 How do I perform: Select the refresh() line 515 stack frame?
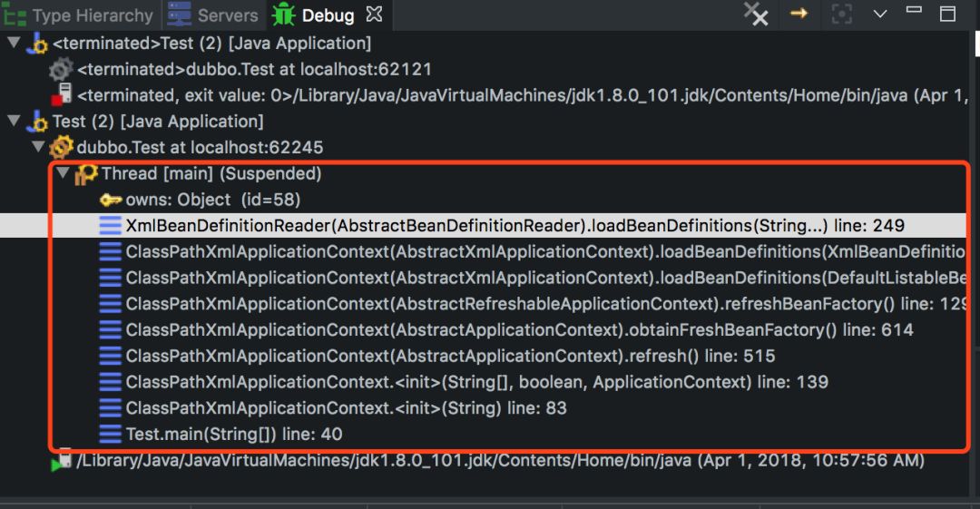click(x=450, y=357)
